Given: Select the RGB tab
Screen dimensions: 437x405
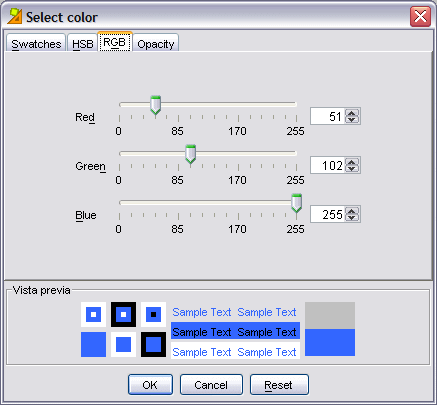Looking at the screenshot, I should 115,42.
